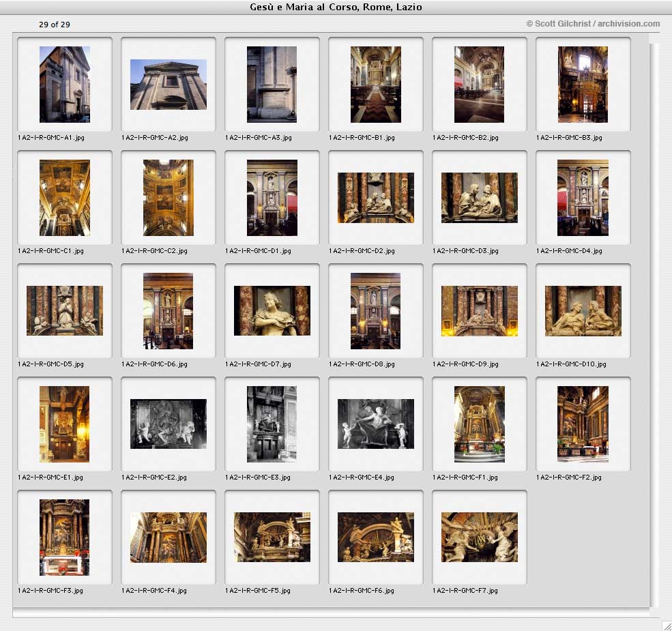Click the filename label 1A2-I-R-GMC-B1.jpg
This screenshot has height=631, width=672.
point(362,138)
